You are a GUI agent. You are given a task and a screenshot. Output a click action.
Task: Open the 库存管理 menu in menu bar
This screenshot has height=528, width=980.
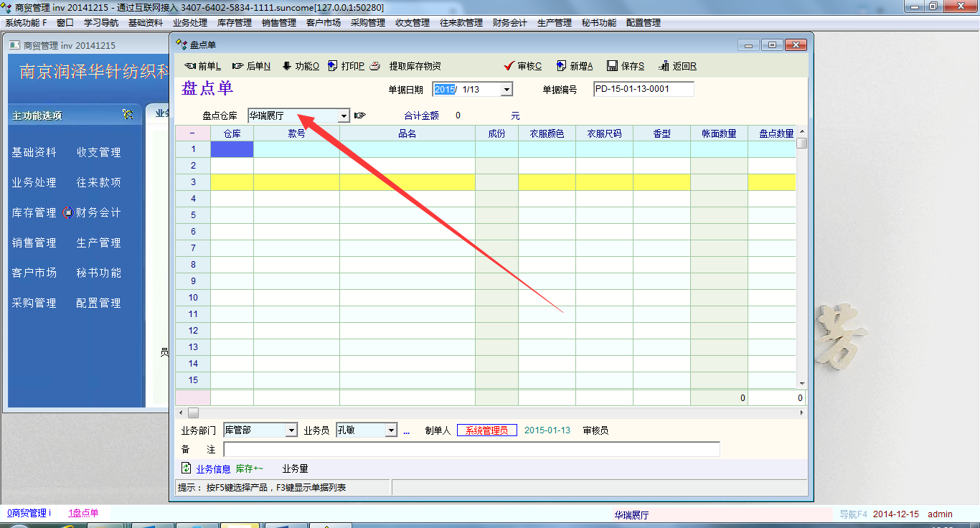coord(234,23)
